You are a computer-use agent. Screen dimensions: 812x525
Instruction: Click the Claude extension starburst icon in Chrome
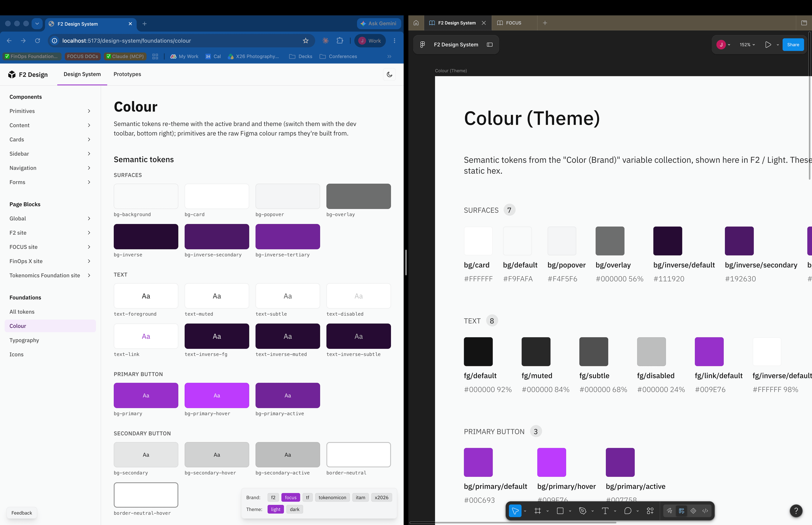pyautogui.click(x=325, y=41)
